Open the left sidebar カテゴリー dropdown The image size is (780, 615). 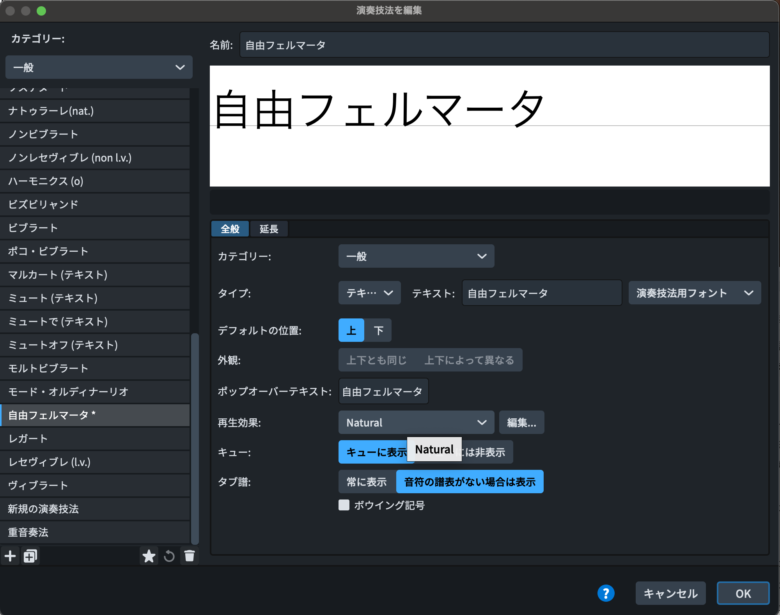click(99, 67)
